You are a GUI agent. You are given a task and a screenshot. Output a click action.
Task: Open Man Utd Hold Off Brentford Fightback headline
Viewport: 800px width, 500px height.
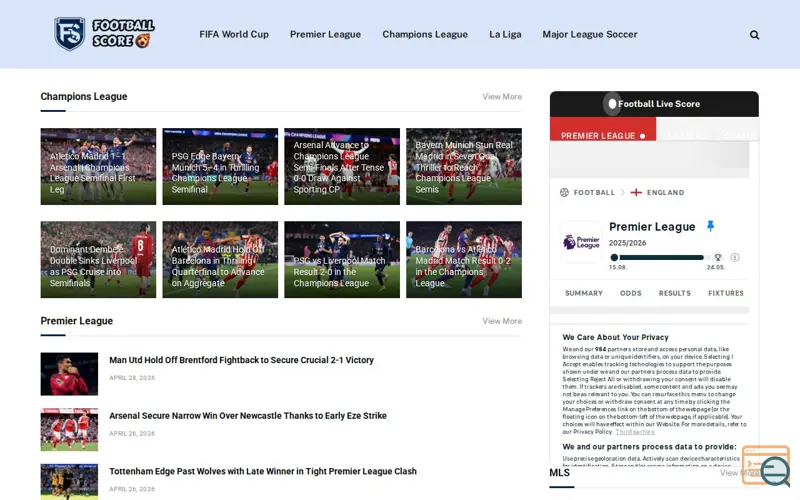tap(241, 360)
